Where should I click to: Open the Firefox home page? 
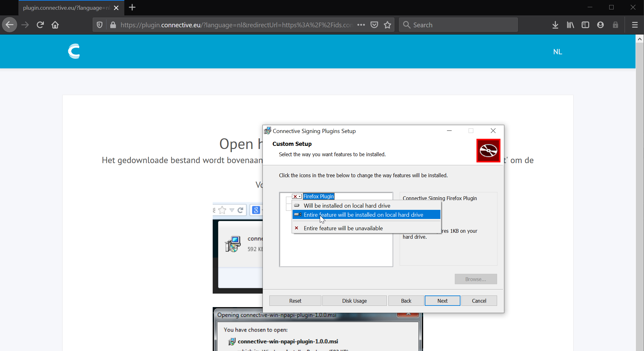tap(55, 25)
